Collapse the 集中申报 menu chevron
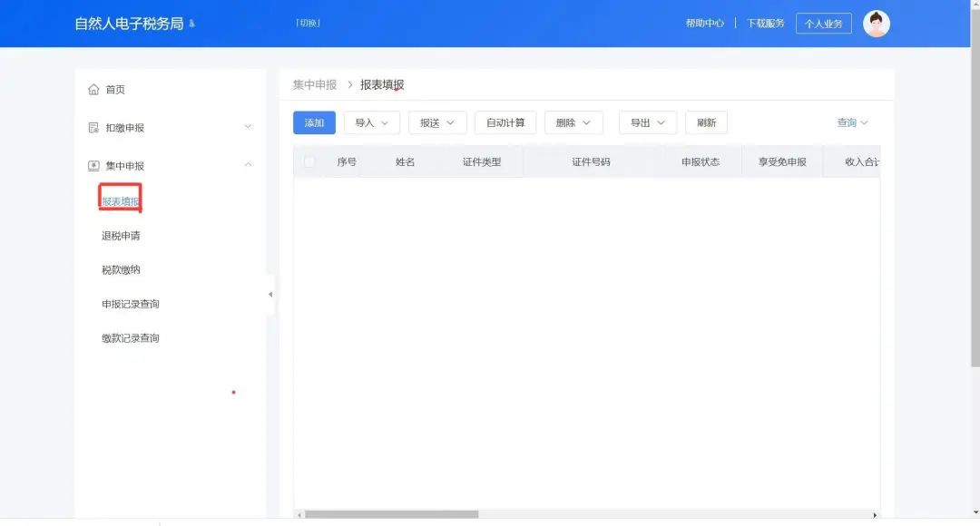Image resolution: width=980 pixels, height=526 pixels. coord(248,165)
